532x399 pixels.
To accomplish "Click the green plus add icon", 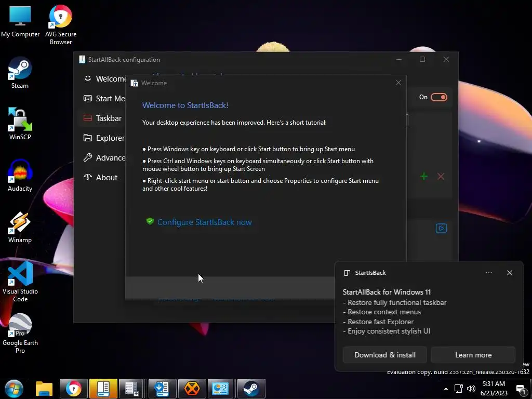I will pyautogui.click(x=424, y=177).
